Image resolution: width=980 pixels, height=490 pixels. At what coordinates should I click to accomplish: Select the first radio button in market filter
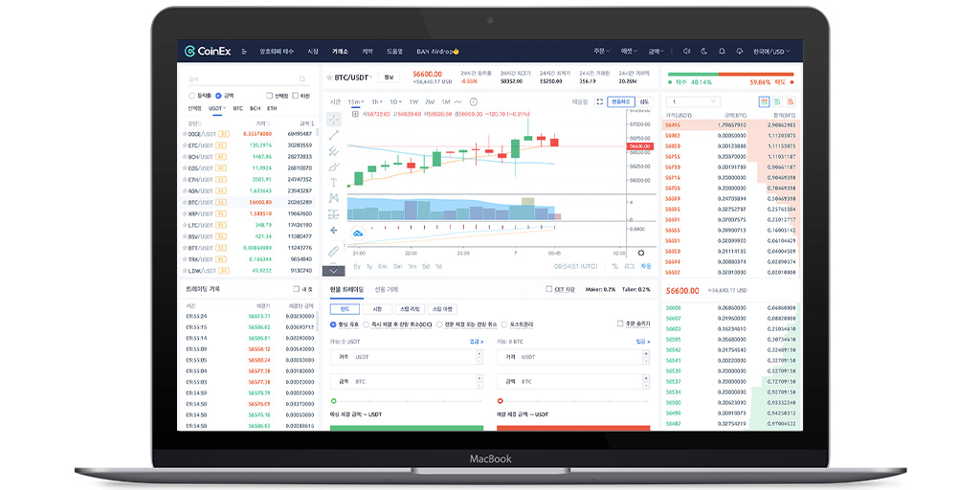[191, 96]
